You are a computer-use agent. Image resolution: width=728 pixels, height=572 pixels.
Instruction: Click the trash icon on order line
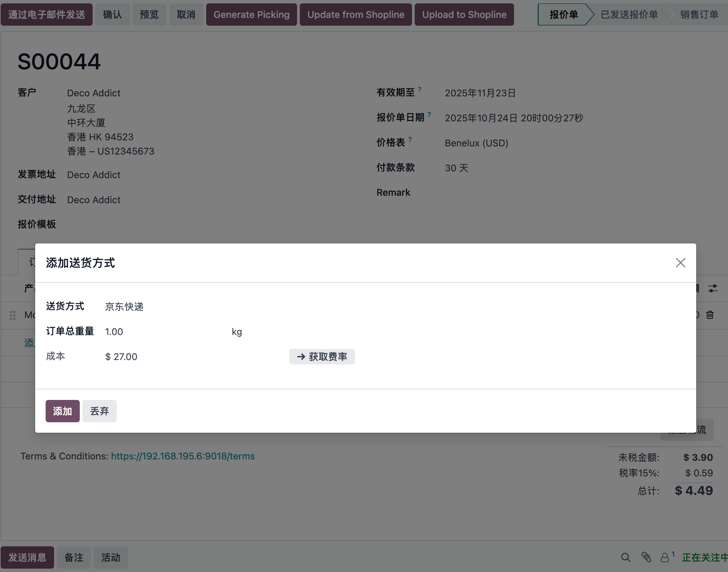click(710, 315)
